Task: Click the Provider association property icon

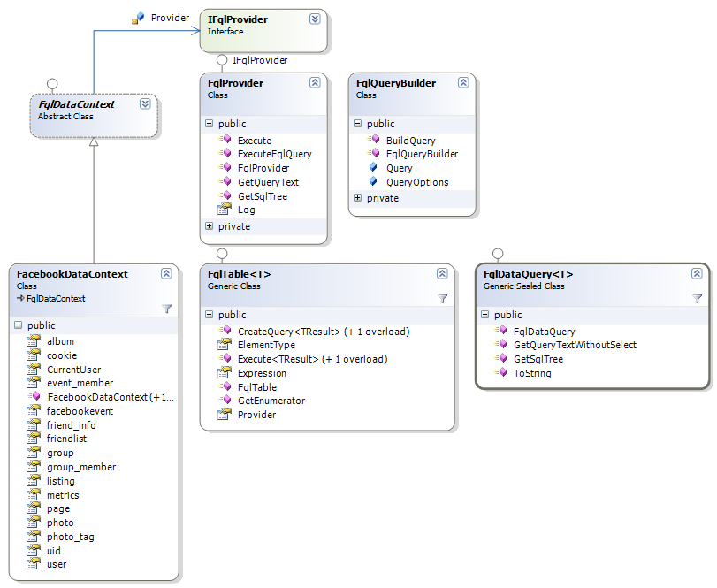Action: point(138,18)
